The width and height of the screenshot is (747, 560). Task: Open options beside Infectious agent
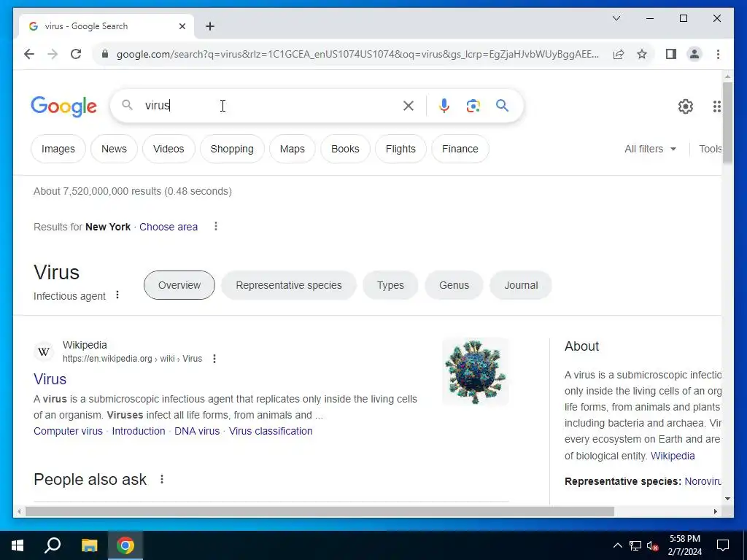coord(117,295)
